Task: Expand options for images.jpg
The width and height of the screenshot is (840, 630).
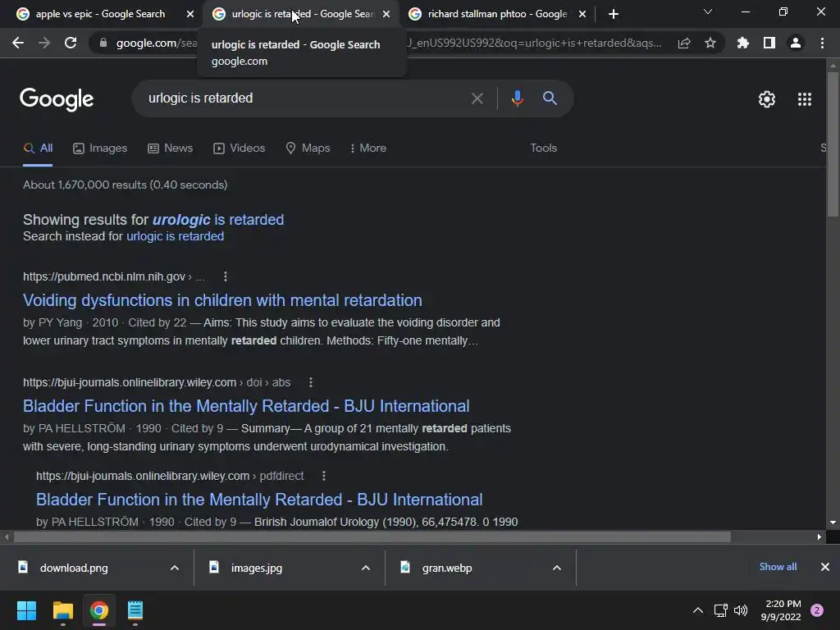Action: [366, 568]
